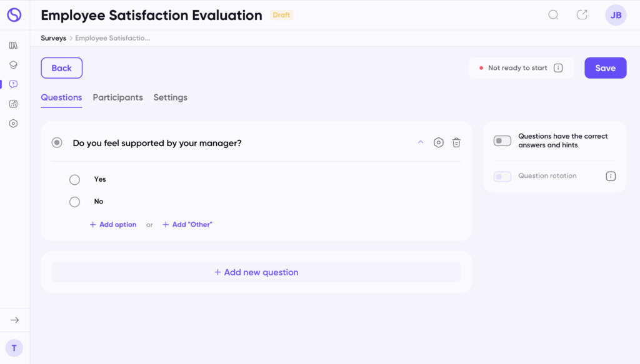Select the No radio option
Image resolution: width=640 pixels, height=364 pixels.
[75, 202]
